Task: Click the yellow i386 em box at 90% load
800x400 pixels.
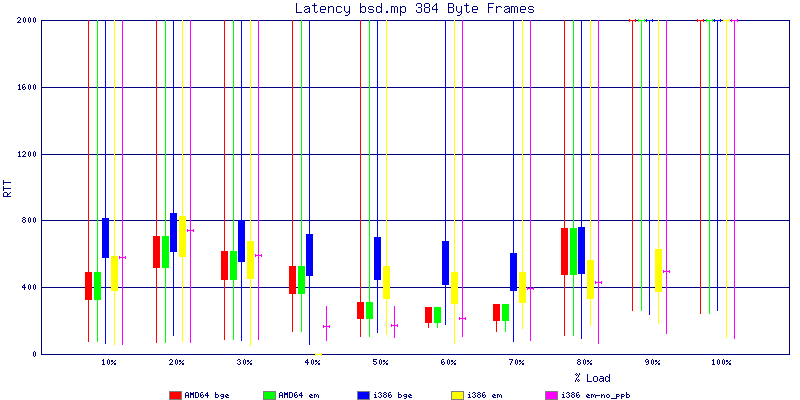Action: (x=658, y=270)
